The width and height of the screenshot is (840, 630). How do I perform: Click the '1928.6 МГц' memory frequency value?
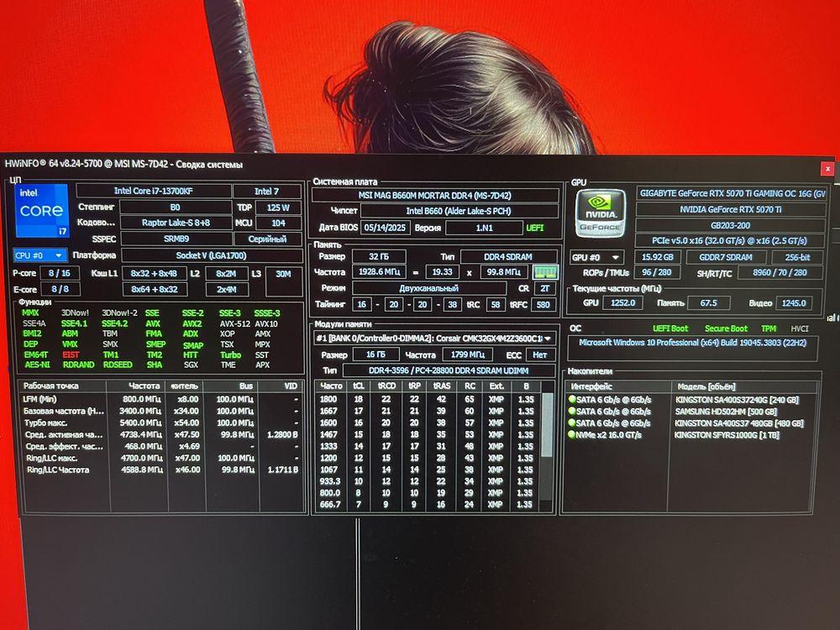point(380,272)
